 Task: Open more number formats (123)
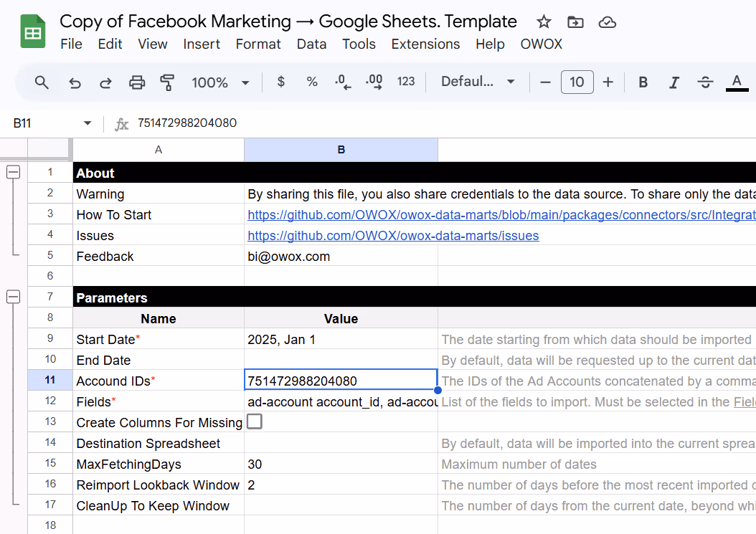tap(406, 82)
